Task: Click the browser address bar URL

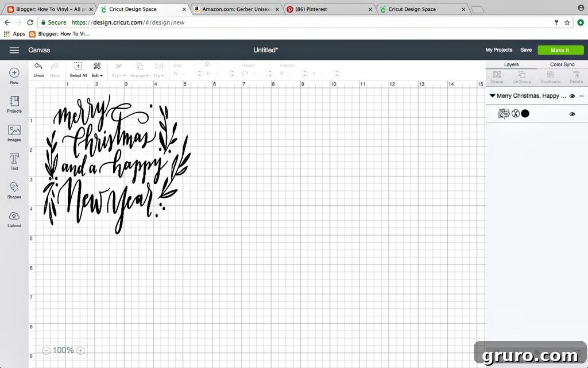Action: [x=128, y=22]
